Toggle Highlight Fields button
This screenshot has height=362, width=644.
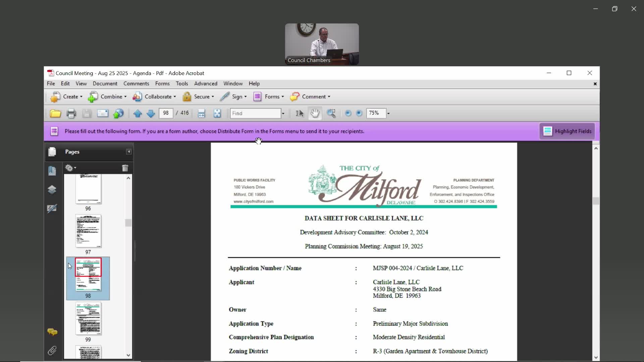(567, 131)
